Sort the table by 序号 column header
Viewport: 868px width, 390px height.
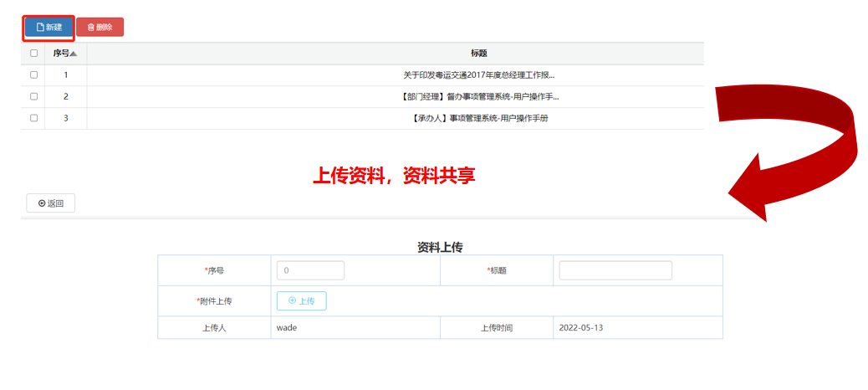(x=65, y=54)
